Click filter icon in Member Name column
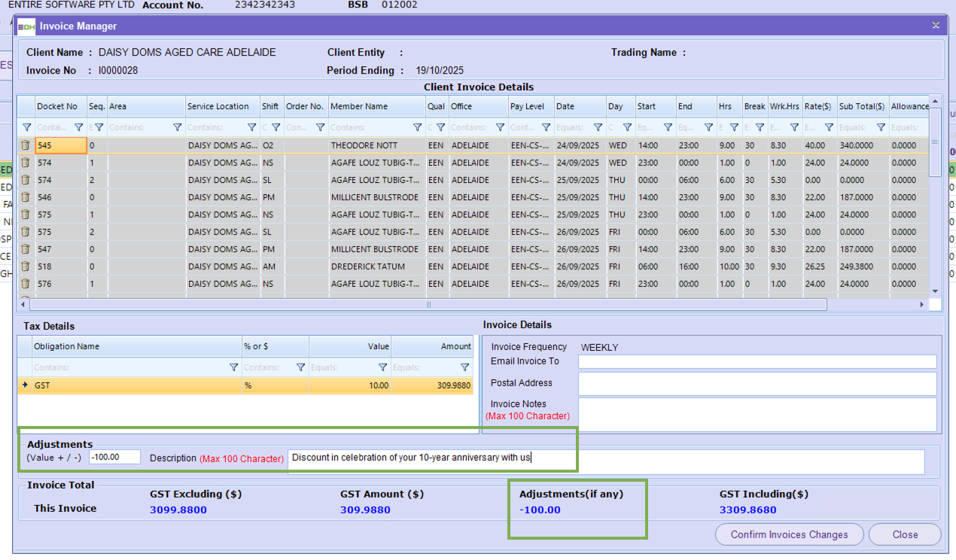 [418, 127]
